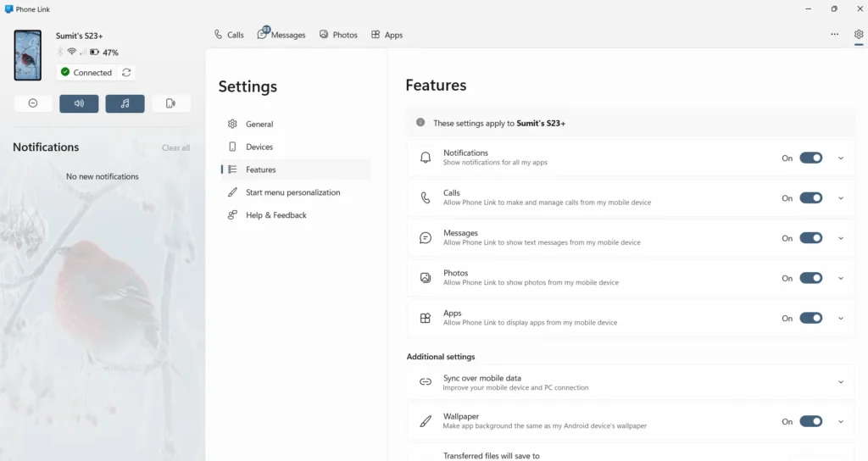Image resolution: width=868 pixels, height=461 pixels.
Task: Disable the Messages feature toggle
Action: point(811,238)
